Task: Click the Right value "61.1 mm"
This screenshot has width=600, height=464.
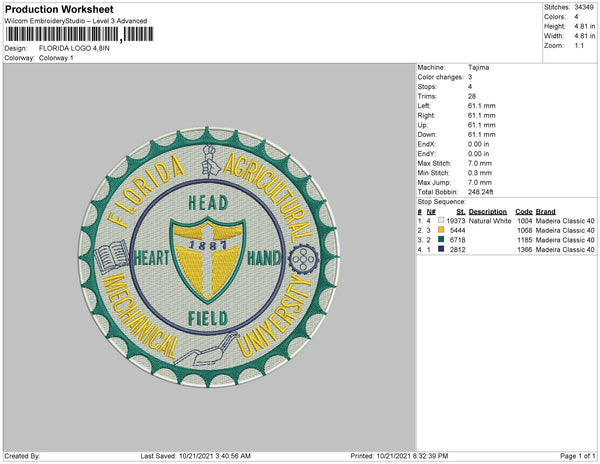Action: point(481,115)
